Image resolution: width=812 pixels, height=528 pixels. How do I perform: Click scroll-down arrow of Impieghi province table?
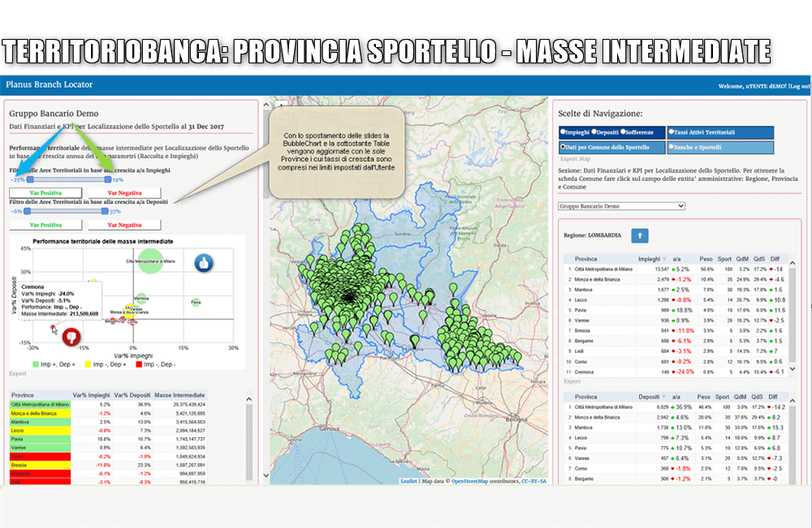click(793, 369)
